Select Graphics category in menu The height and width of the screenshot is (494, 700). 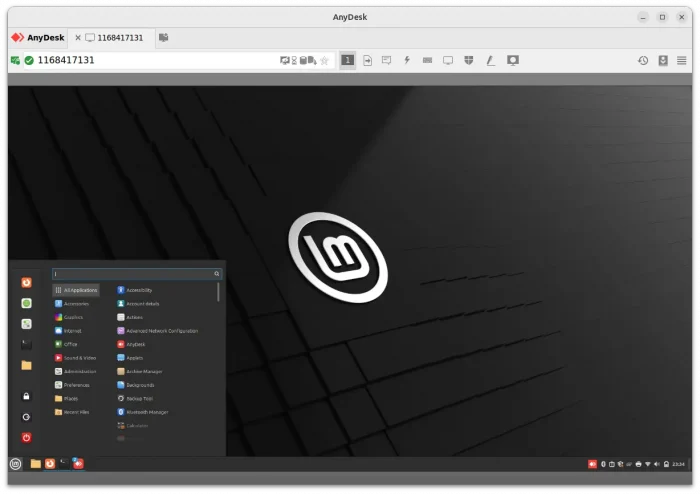[69, 317]
